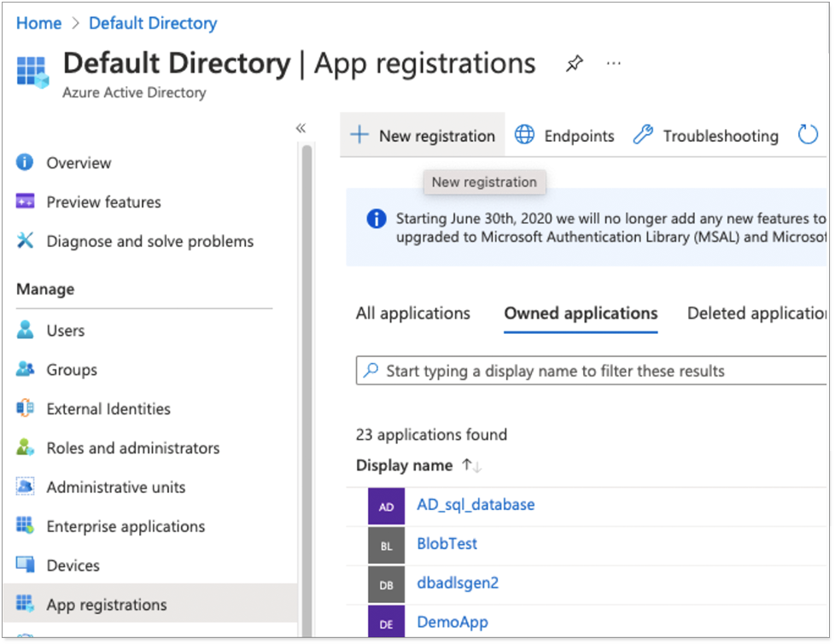Click the Groups icon in the sidebar
The height and width of the screenshot is (644, 835).
coord(24,370)
